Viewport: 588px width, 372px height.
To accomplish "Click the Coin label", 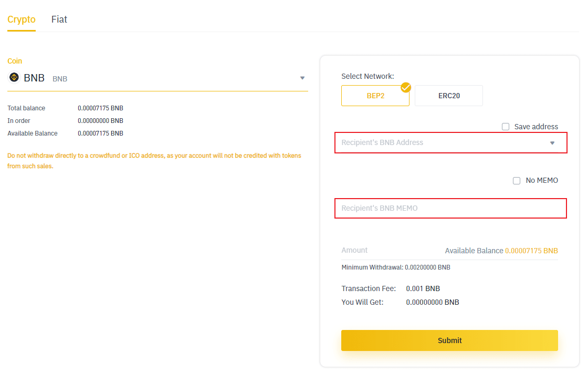I will pyautogui.click(x=15, y=61).
